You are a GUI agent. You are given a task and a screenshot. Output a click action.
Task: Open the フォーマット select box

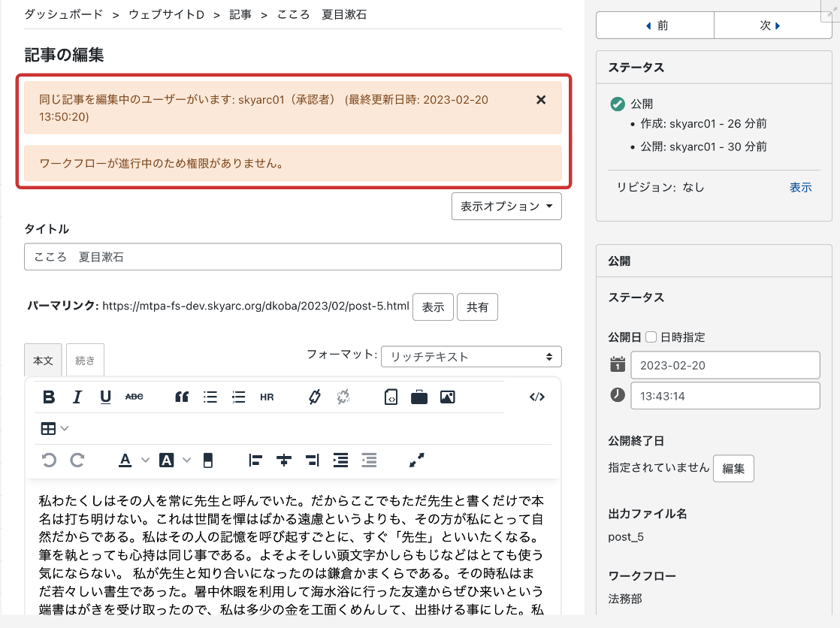[x=471, y=357]
